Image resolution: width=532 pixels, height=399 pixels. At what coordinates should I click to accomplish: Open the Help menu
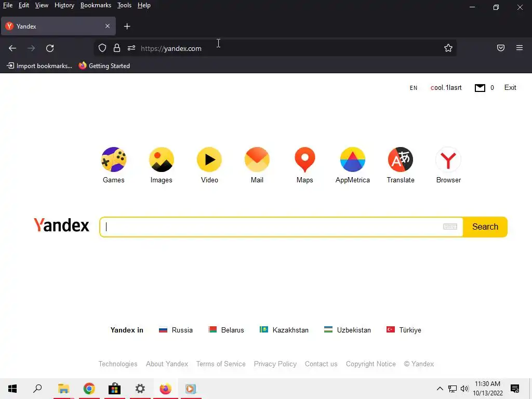pyautogui.click(x=144, y=5)
